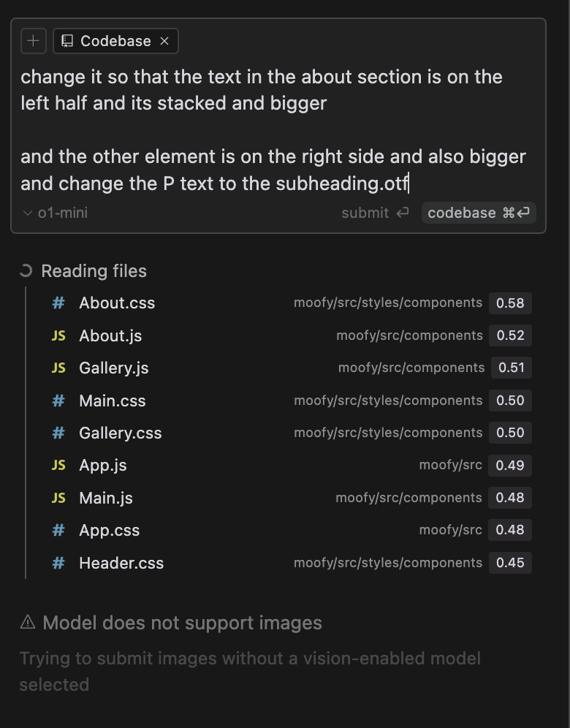This screenshot has height=728, width=570.
Task: Click the loading spinner icon
Action: pyautogui.click(x=26, y=271)
